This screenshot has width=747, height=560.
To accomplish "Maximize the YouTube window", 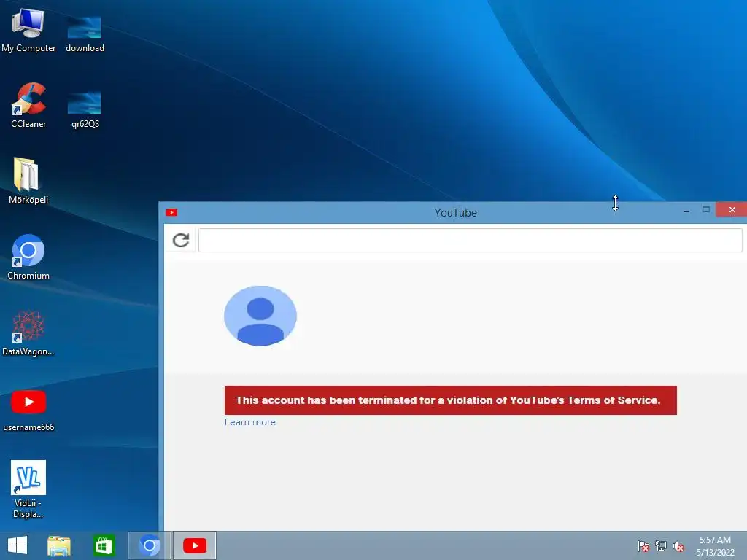I will pos(706,209).
